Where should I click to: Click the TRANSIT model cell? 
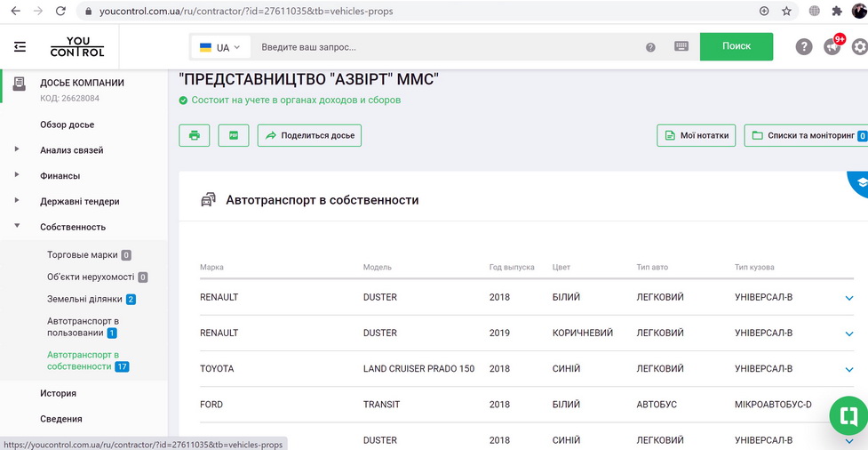click(x=381, y=405)
